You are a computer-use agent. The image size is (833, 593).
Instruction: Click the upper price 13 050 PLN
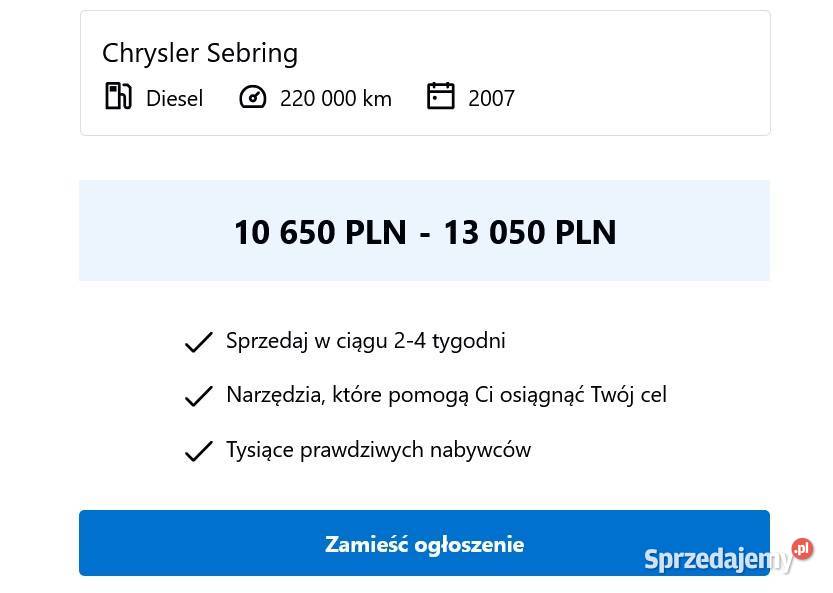530,232
